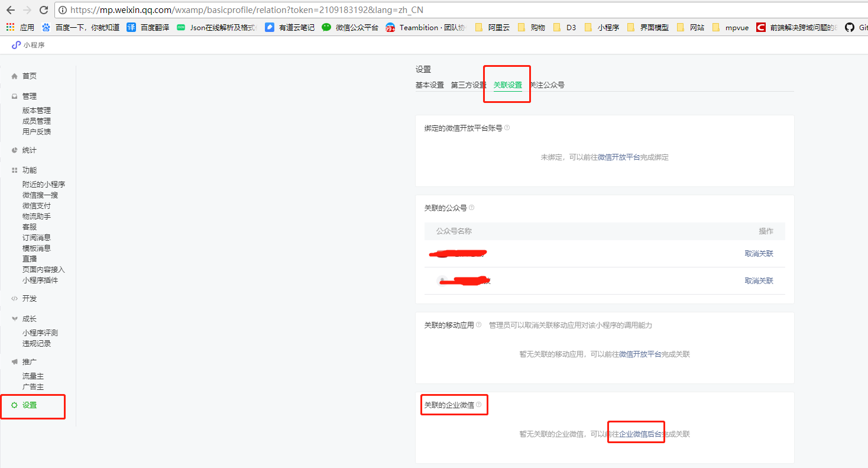Open 版本管理 in the sidebar
This screenshot has width=868, height=468.
pos(37,111)
